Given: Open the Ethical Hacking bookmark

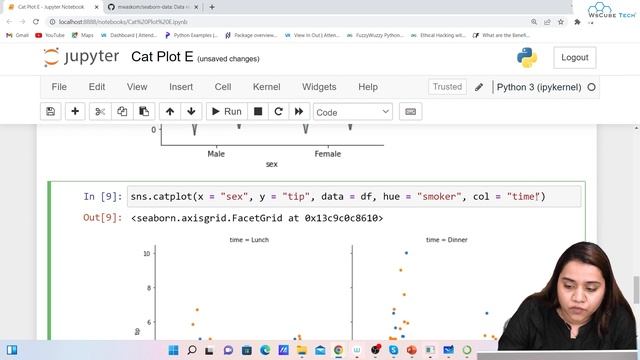Looking at the screenshot, I should [x=438, y=36].
